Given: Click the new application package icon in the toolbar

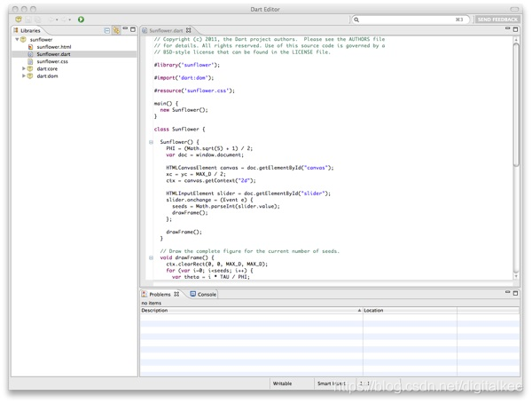Looking at the screenshot, I should [x=19, y=20].
